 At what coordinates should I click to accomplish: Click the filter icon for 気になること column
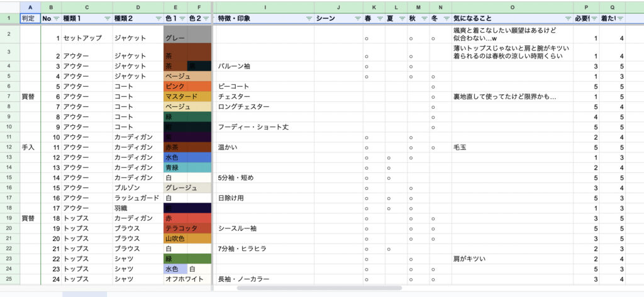click(569, 19)
